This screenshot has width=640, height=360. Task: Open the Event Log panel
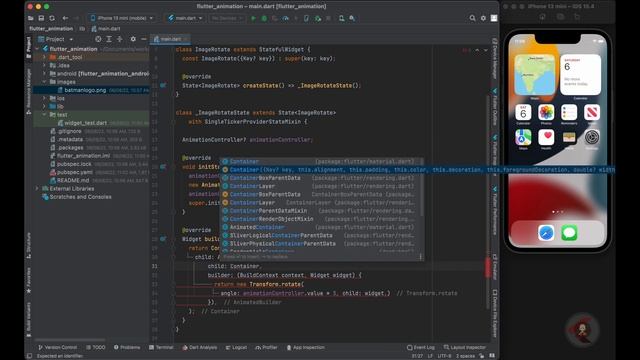pyautogui.click(x=421, y=347)
